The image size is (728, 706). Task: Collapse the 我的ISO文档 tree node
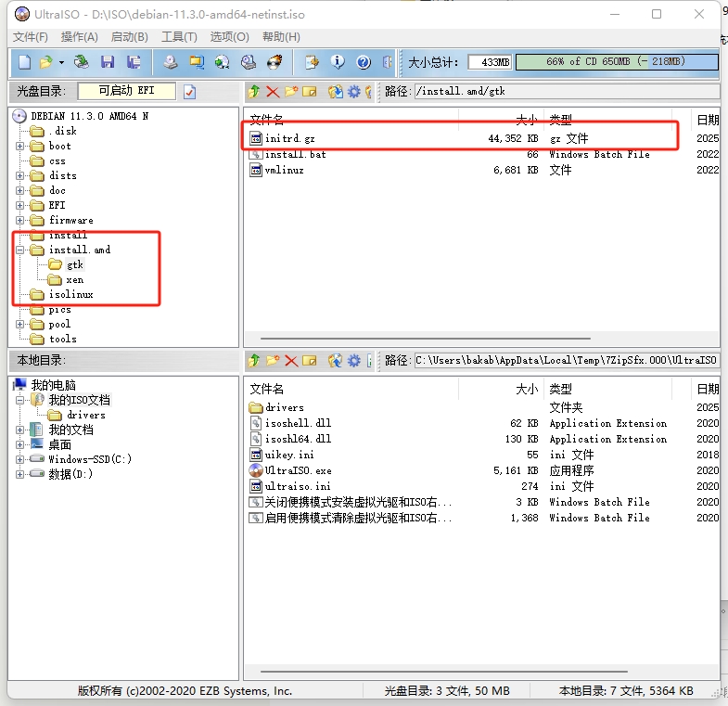(x=19, y=400)
